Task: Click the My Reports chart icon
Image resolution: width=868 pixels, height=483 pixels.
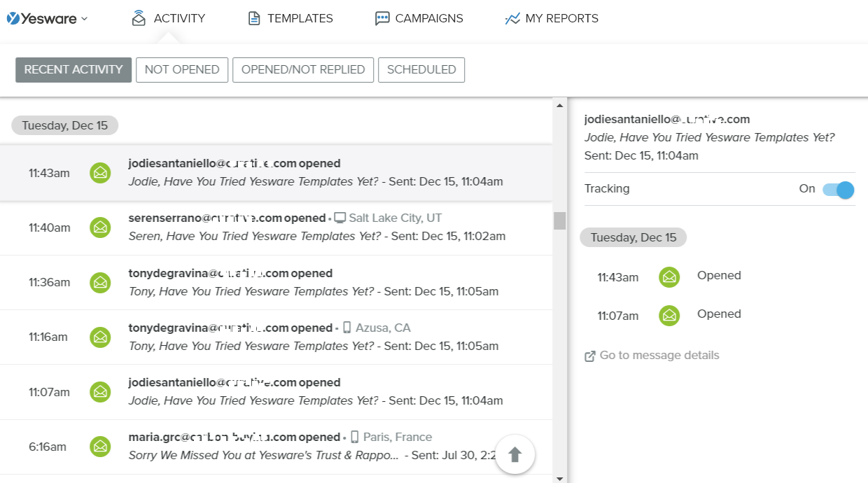Action: click(x=512, y=17)
